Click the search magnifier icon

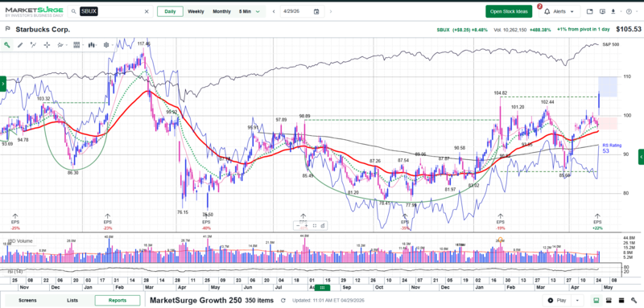click(x=73, y=11)
